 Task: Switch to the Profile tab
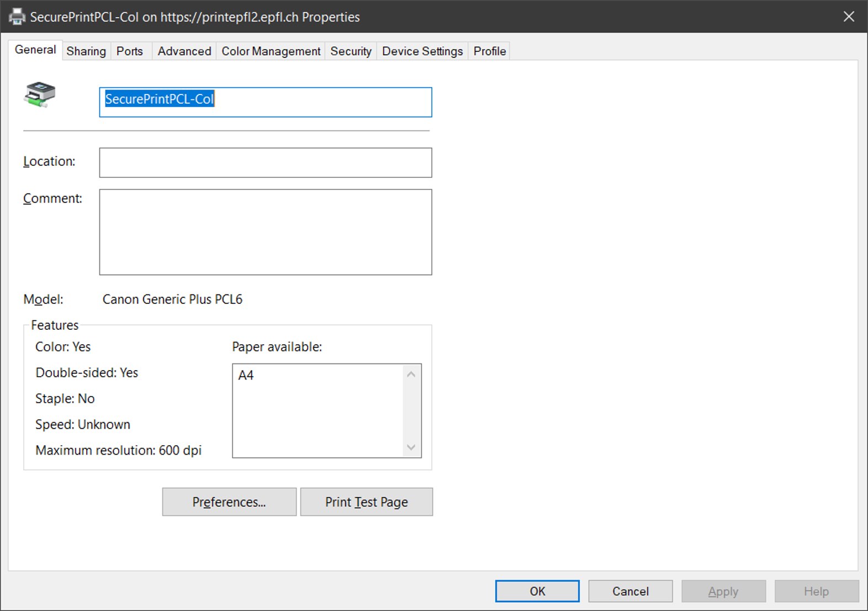click(489, 51)
